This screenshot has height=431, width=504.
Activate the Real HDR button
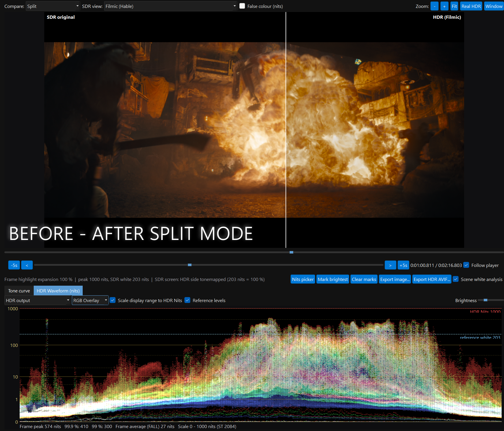pos(471,6)
